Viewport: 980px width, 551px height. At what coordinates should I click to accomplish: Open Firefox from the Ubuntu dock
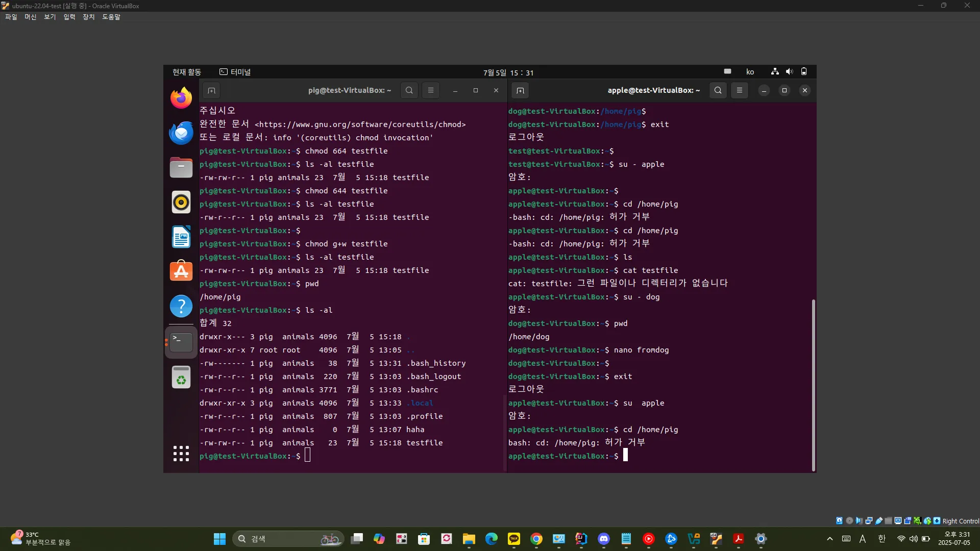(x=181, y=98)
